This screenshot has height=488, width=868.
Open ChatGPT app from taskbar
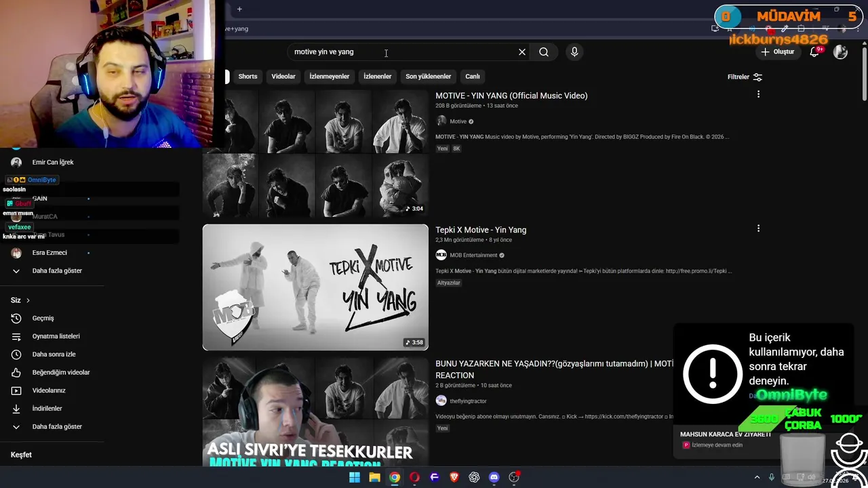(474, 477)
